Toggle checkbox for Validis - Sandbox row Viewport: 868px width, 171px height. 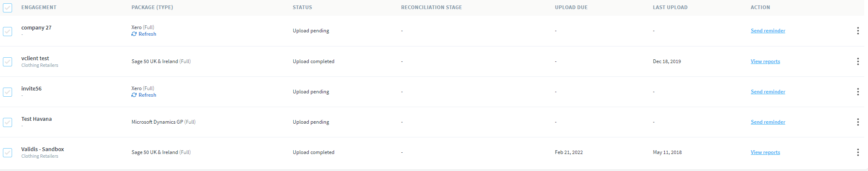7,153
